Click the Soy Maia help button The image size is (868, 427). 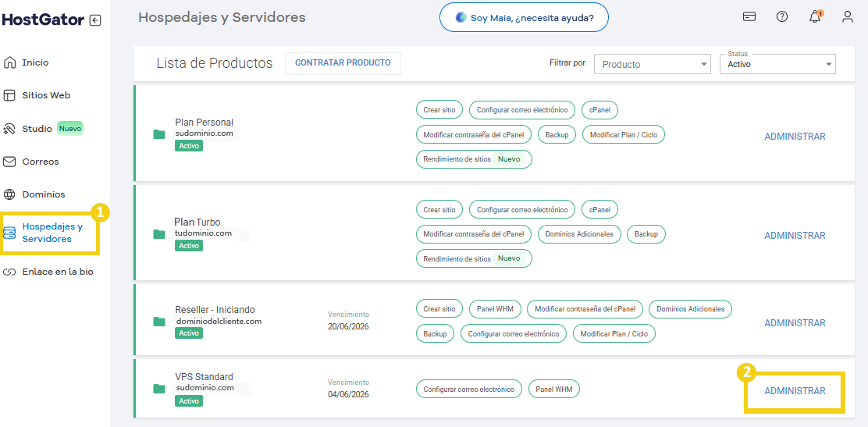[524, 18]
